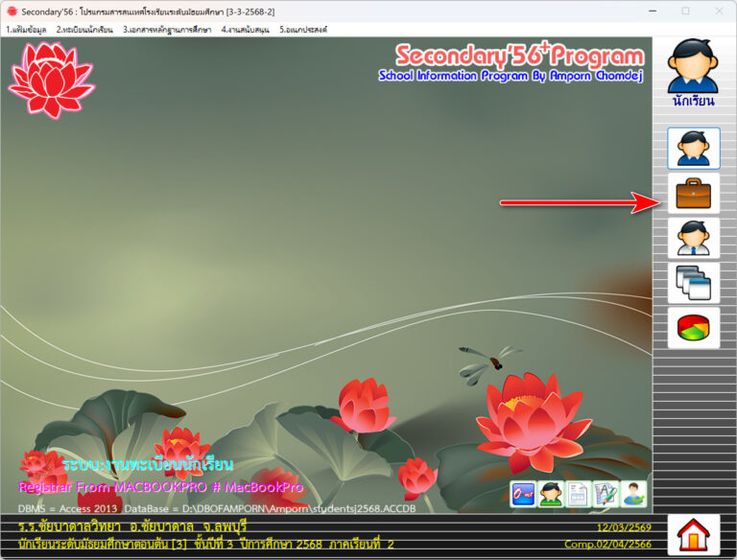Open the stacked windows icon
The width and height of the screenshot is (737, 560).
[693, 283]
